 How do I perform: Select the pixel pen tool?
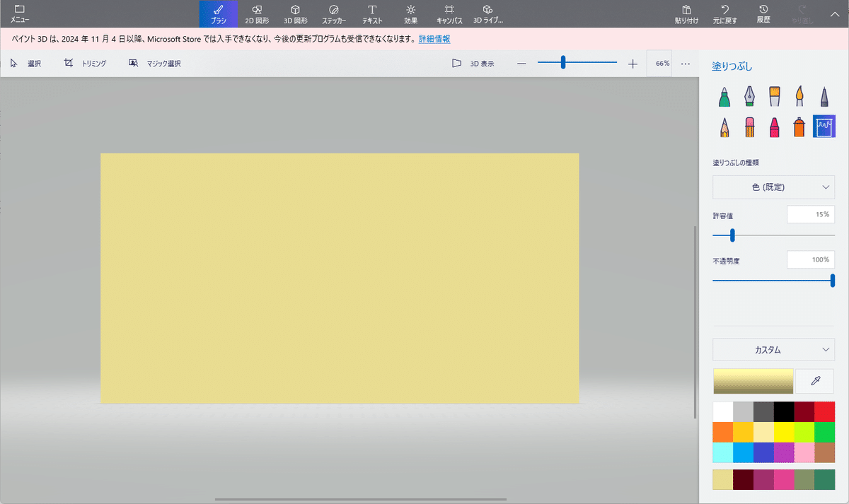click(x=824, y=96)
